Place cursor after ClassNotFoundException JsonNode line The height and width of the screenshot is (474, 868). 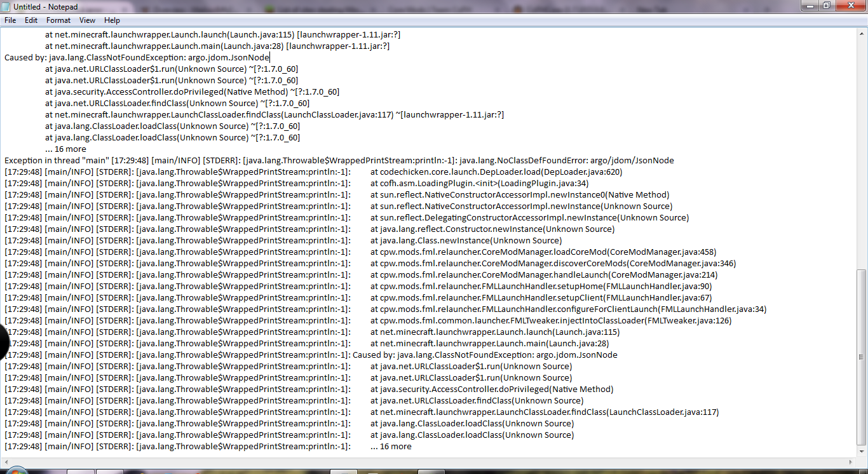(269, 57)
